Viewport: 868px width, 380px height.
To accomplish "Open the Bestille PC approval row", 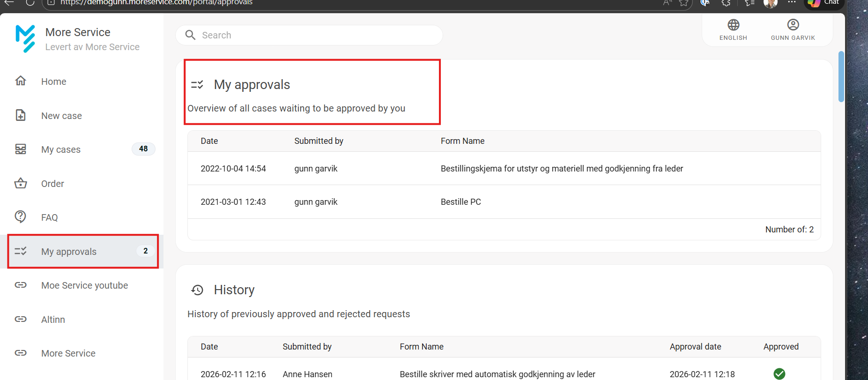I will coord(504,202).
